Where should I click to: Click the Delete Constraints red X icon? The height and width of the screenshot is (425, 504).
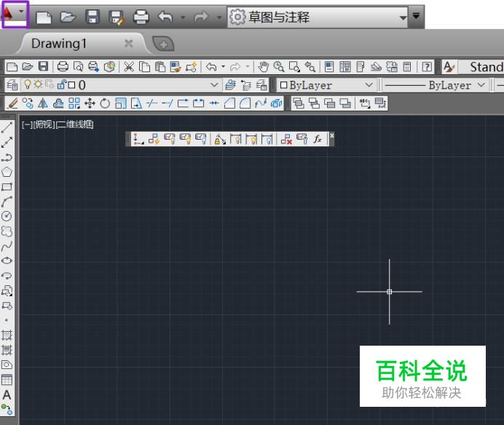pos(286,139)
